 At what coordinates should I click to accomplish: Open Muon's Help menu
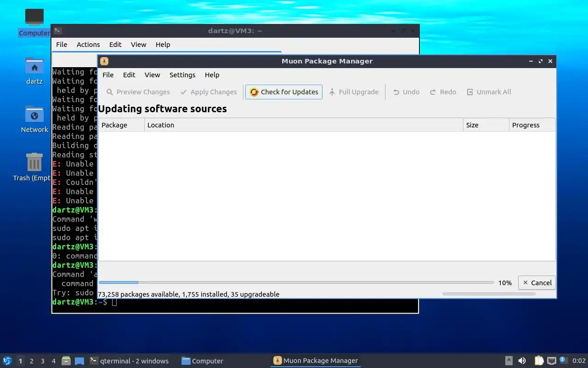(212, 75)
